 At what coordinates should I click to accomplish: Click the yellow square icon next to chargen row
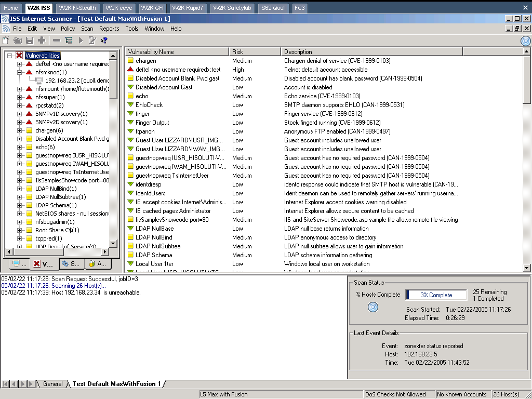tap(130, 61)
